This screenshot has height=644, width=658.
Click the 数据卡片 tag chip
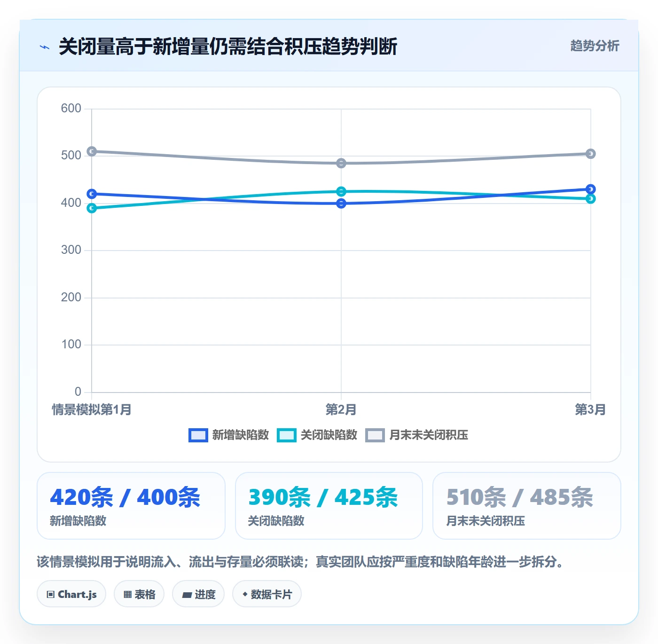click(x=267, y=594)
